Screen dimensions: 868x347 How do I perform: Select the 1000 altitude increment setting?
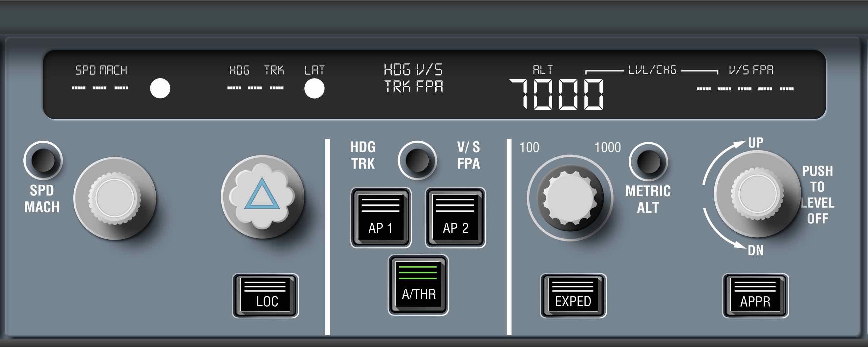pos(607,147)
